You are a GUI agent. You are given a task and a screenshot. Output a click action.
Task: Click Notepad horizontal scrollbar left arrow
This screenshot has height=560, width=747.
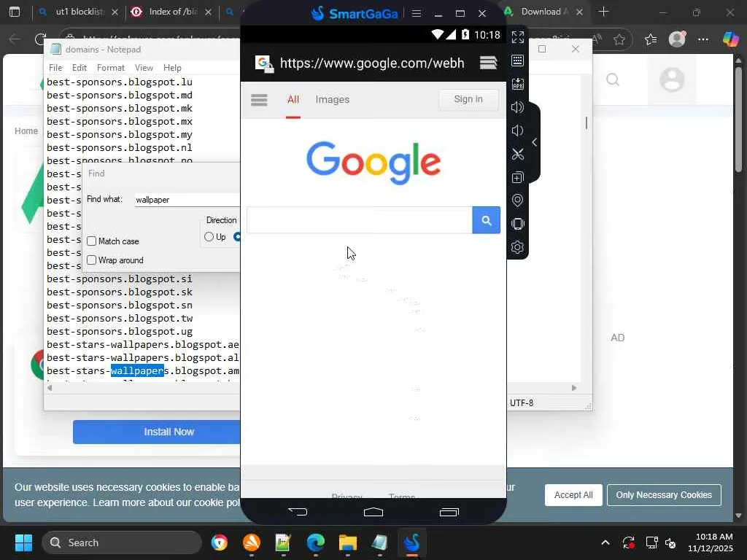point(50,388)
